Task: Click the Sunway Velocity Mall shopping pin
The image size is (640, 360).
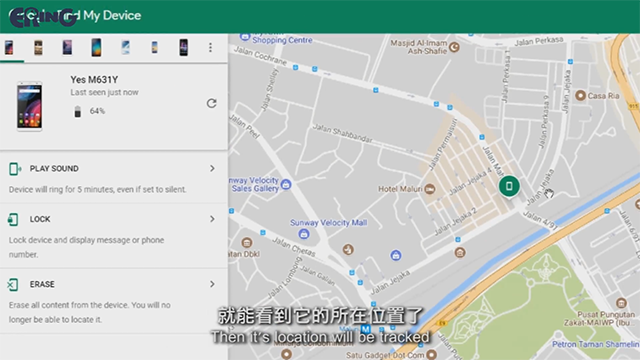Action: [303, 234]
